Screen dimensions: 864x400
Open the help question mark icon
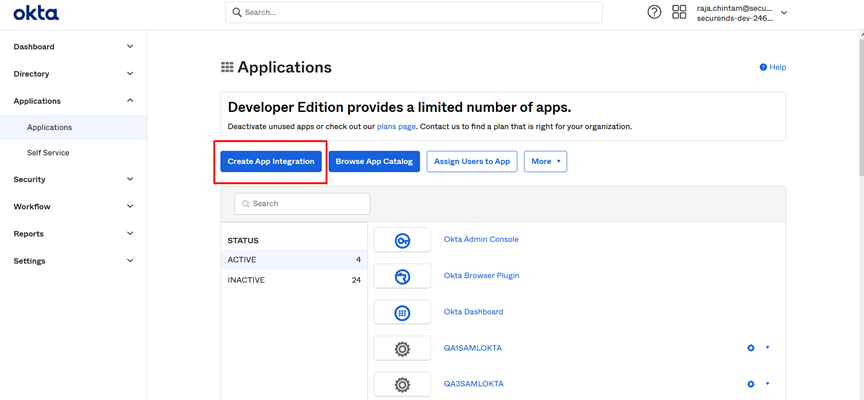[x=654, y=12]
